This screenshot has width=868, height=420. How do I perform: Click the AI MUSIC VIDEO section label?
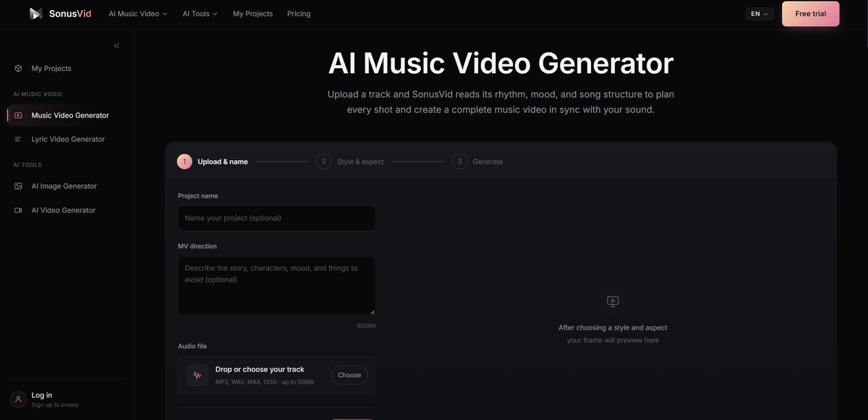[x=38, y=94]
